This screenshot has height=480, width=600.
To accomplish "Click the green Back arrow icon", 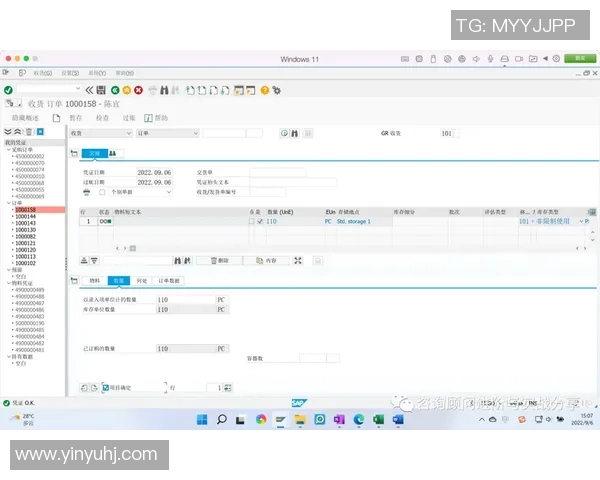I will click(114, 90).
